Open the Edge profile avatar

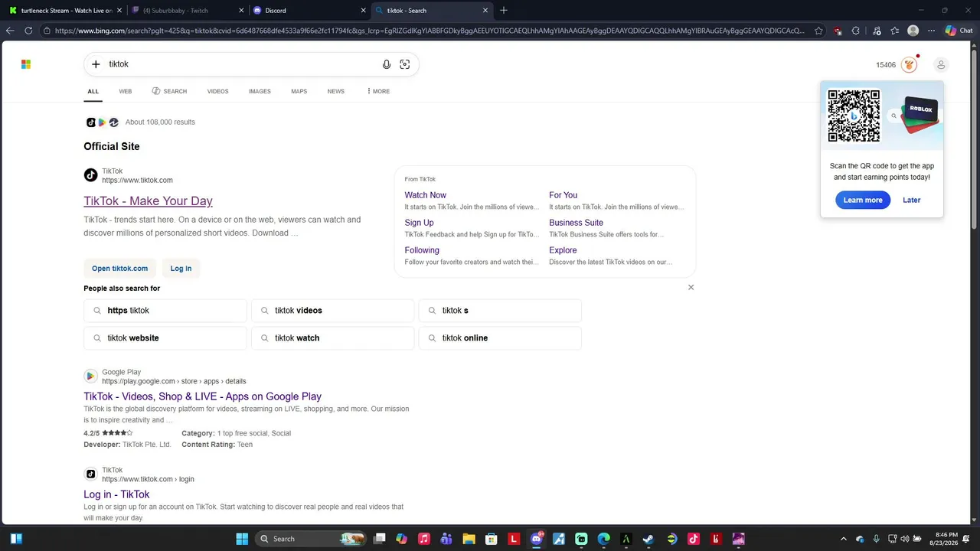tap(913, 31)
